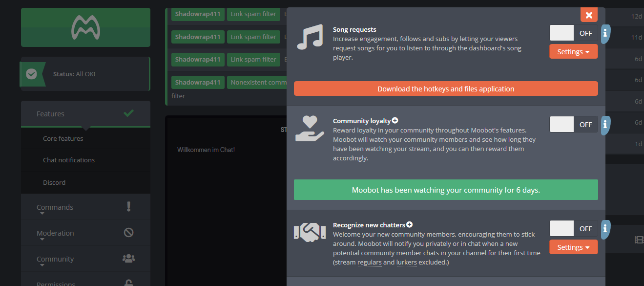Viewport: 644px width, 286px height.
Task: Click the info icon beside Community loyalty
Action: (x=605, y=125)
